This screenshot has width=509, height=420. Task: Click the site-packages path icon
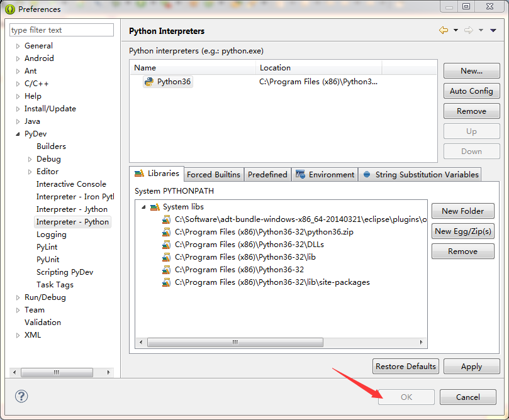(166, 282)
